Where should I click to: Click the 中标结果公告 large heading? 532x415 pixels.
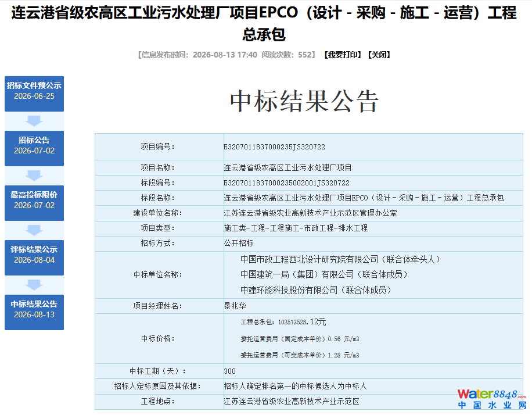304,101
